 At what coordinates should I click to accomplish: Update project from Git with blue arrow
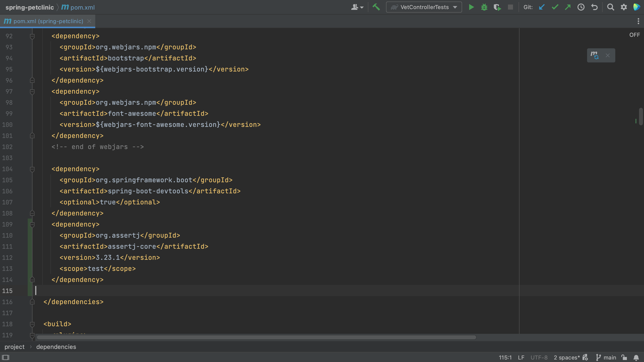542,7
